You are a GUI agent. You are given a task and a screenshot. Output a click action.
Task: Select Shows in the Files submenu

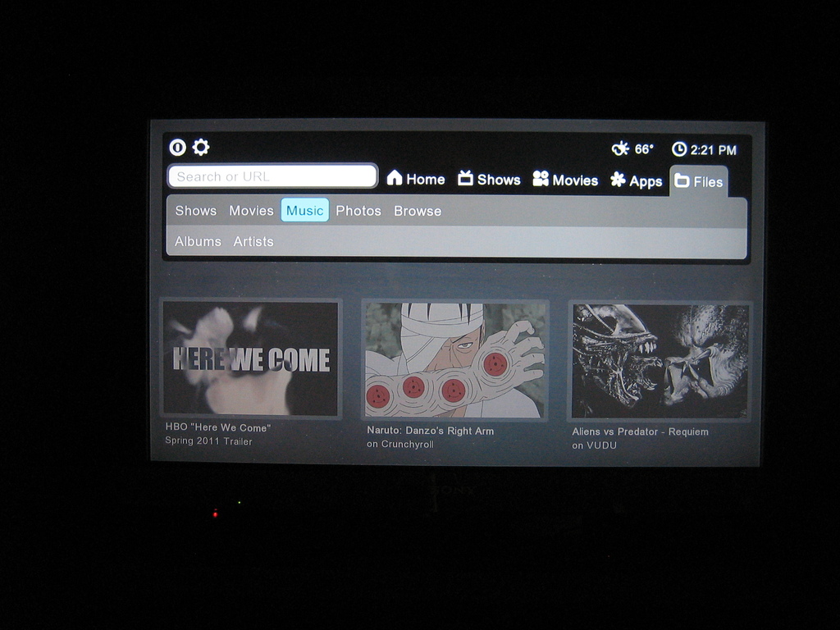pyautogui.click(x=195, y=211)
